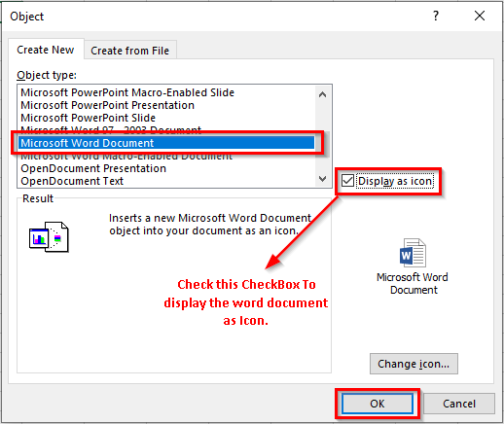Click the list scroll down arrow
504x424 pixels.
pos(322,179)
